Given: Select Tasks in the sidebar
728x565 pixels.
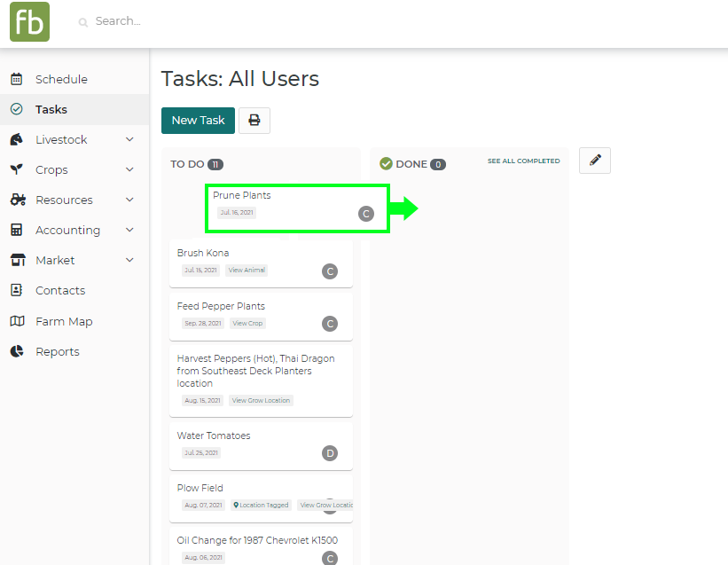Looking at the screenshot, I should point(74,110).
